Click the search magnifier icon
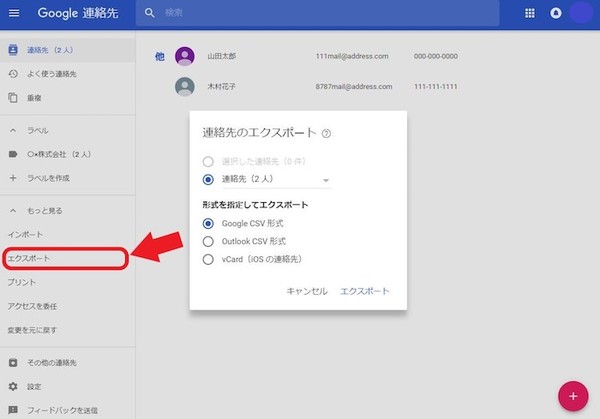Viewport: 600px width, 419px height. coord(149,14)
